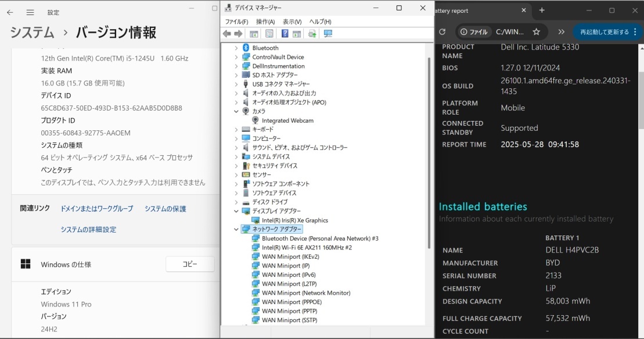Click the back arrow in Device Manager toolbar
This screenshot has width=644, height=339.
(x=226, y=34)
